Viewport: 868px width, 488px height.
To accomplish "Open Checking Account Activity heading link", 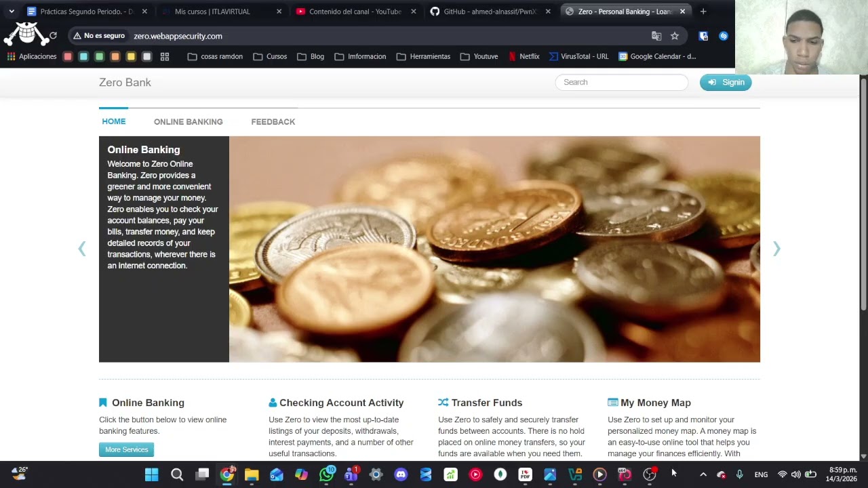I will coord(341,403).
